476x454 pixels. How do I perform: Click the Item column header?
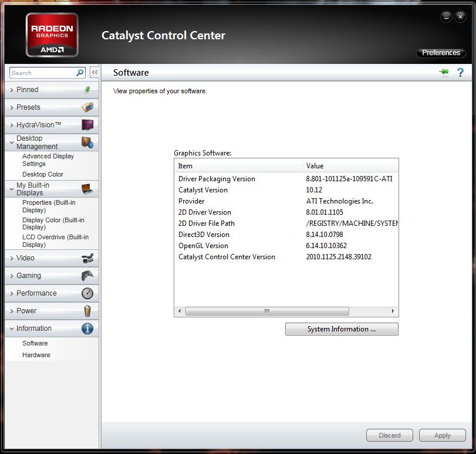coord(239,166)
